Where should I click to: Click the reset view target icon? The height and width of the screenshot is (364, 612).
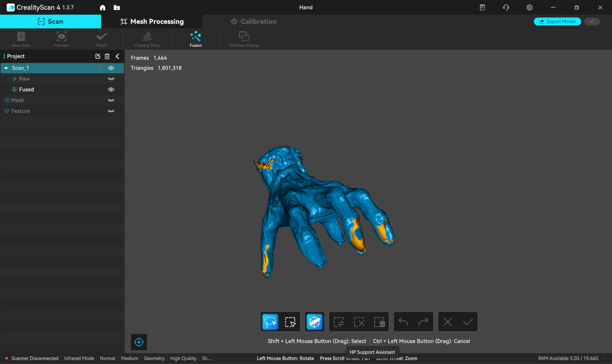click(139, 342)
